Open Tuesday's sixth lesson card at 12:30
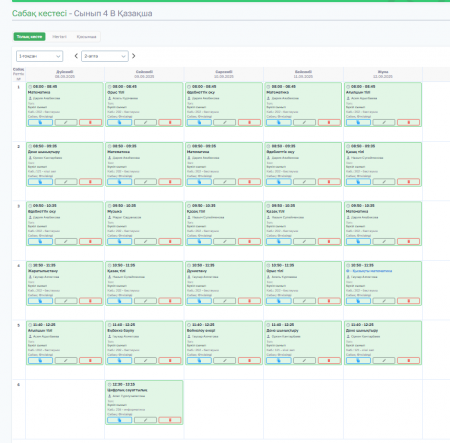Image resolution: width=450 pixels, height=443 pixels. (144, 402)
